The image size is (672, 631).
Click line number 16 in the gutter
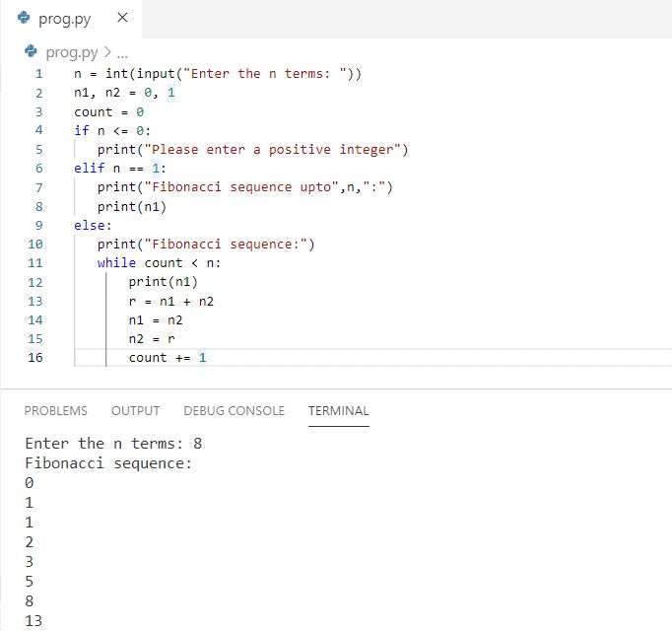35,357
